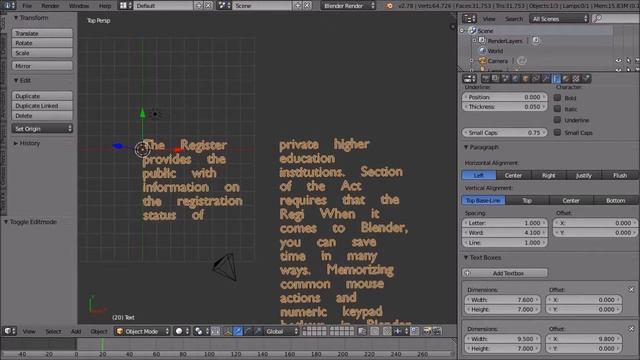Click the underline Thickness slider
The width and height of the screenshot is (640, 360).
[x=505, y=107]
